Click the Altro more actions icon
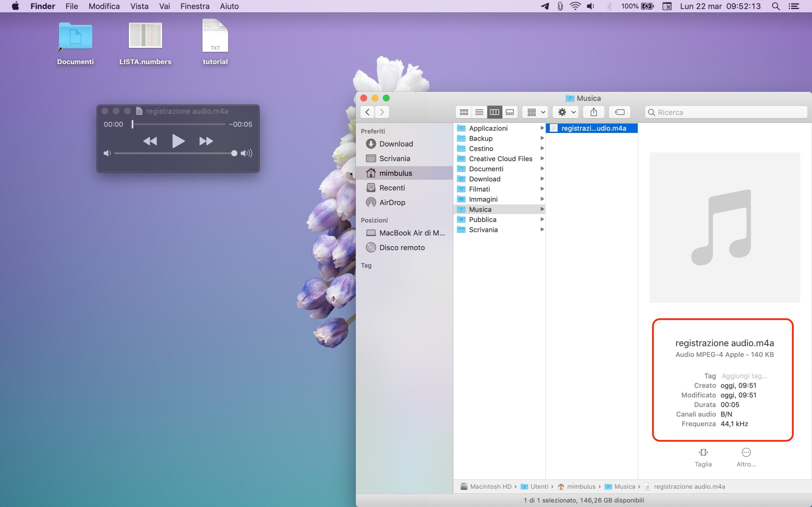Image resolution: width=812 pixels, height=507 pixels. coord(746,453)
